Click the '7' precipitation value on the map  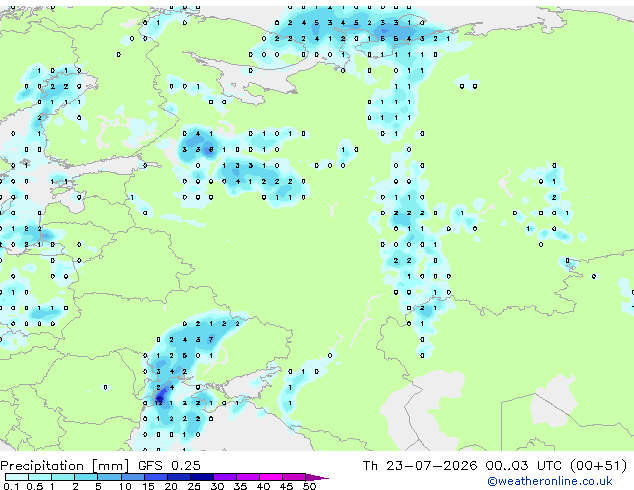211,340
